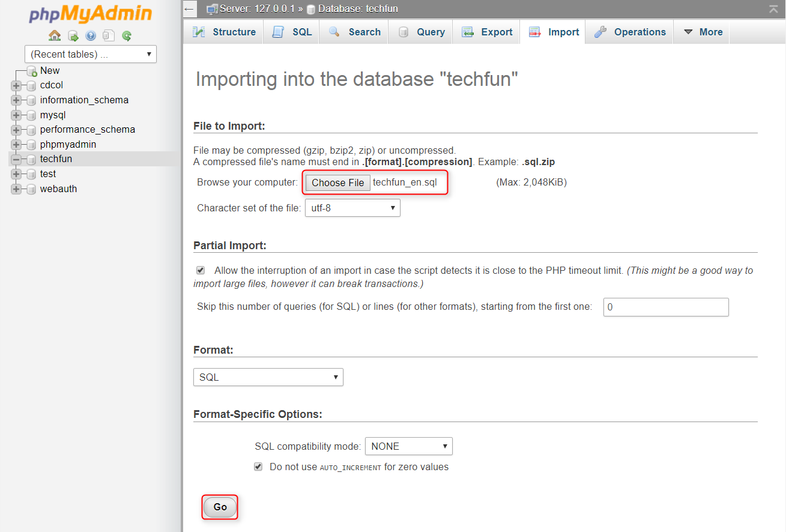Viewport: 786px width, 532px height.
Task: Switch to the Structure tab
Action: click(x=223, y=32)
